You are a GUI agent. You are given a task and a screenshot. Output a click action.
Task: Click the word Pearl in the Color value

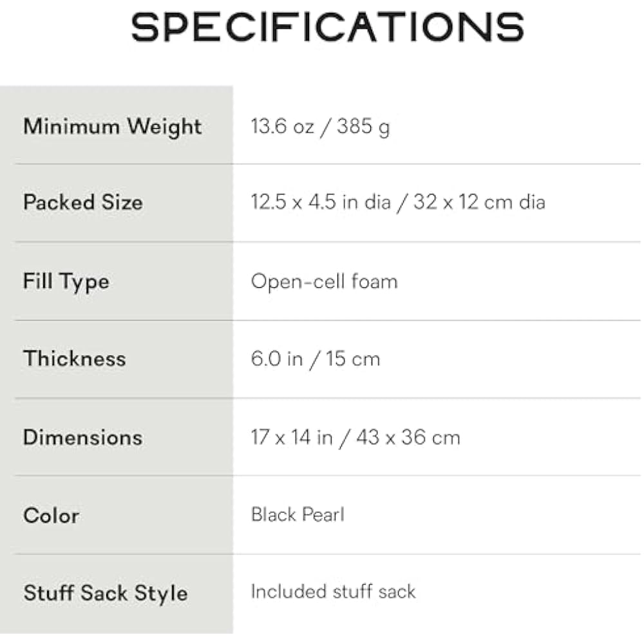tap(323, 515)
